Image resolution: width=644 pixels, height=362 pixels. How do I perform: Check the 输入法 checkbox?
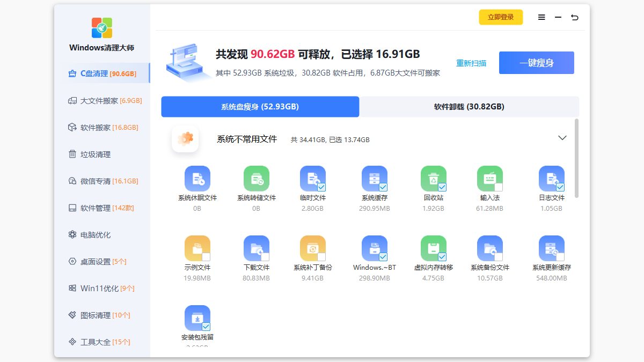point(499,187)
